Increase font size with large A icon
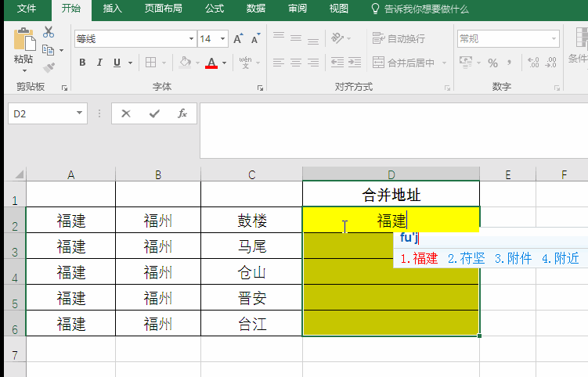The image size is (588, 377). click(x=238, y=38)
